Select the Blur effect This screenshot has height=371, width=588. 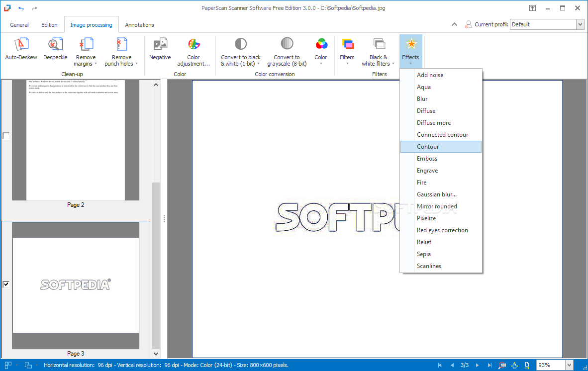[441, 99]
